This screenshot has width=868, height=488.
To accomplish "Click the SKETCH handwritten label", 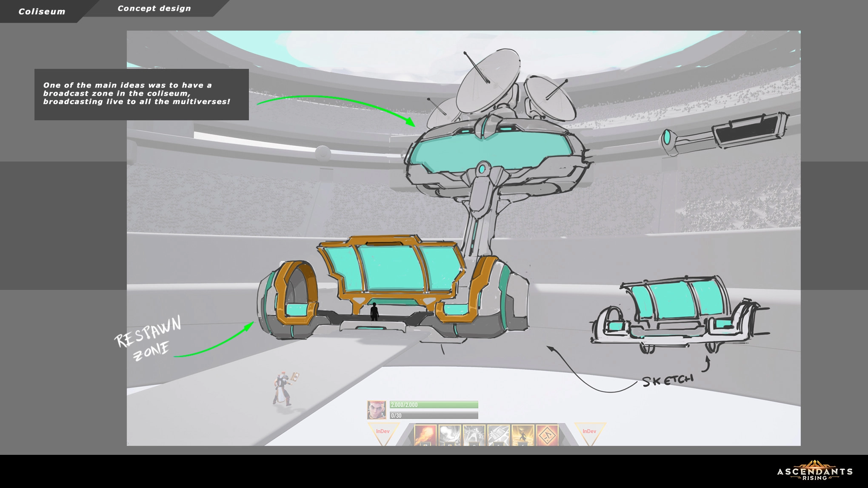I will click(667, 380).
